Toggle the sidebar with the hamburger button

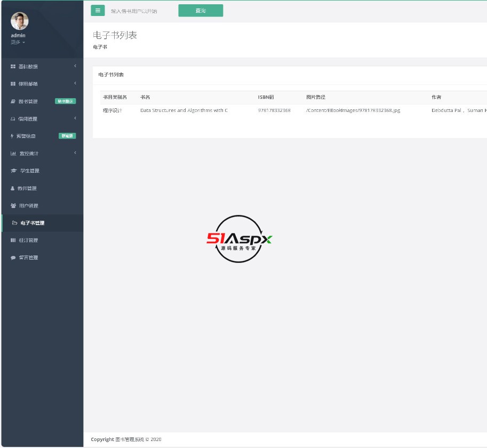coord(98,11)
